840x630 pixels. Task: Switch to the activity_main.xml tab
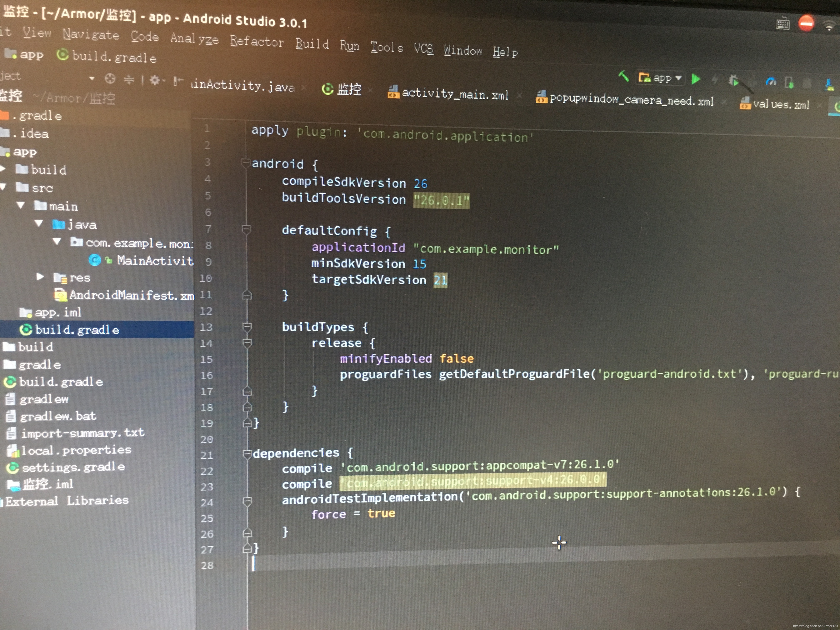(x=448, y=93)
